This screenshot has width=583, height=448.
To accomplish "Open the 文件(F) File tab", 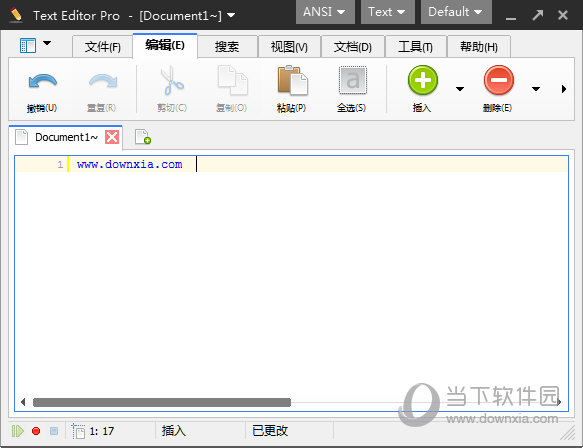I will pos(103,47).
